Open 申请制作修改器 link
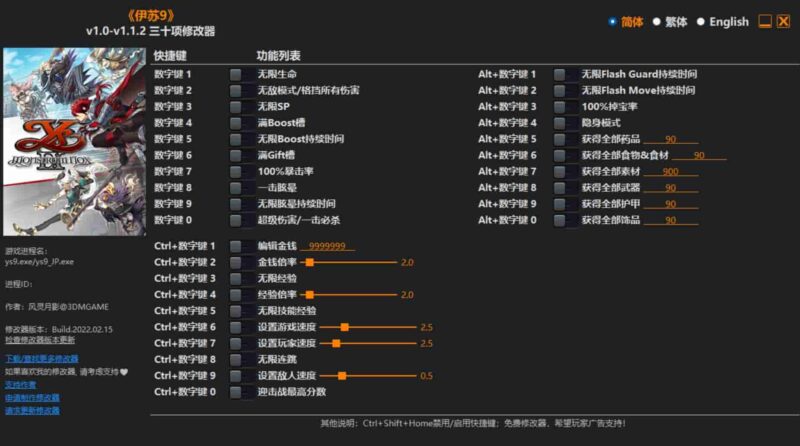The image size is (800, 446). 32,398
